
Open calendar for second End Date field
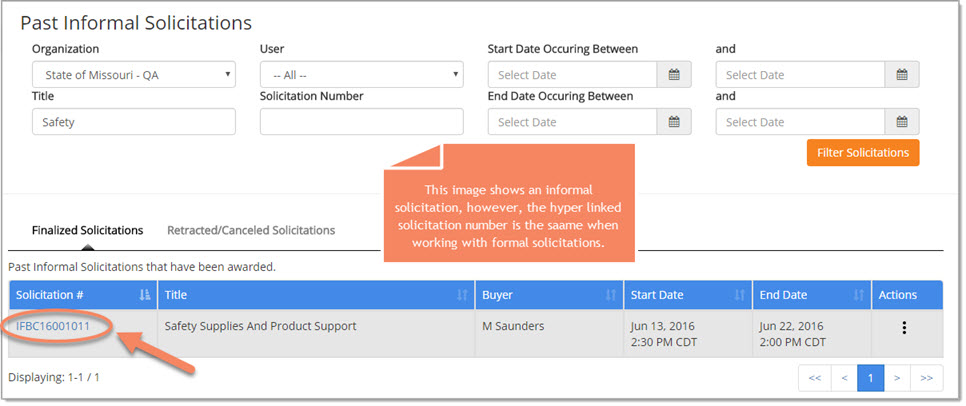click(x=901, y=122)
